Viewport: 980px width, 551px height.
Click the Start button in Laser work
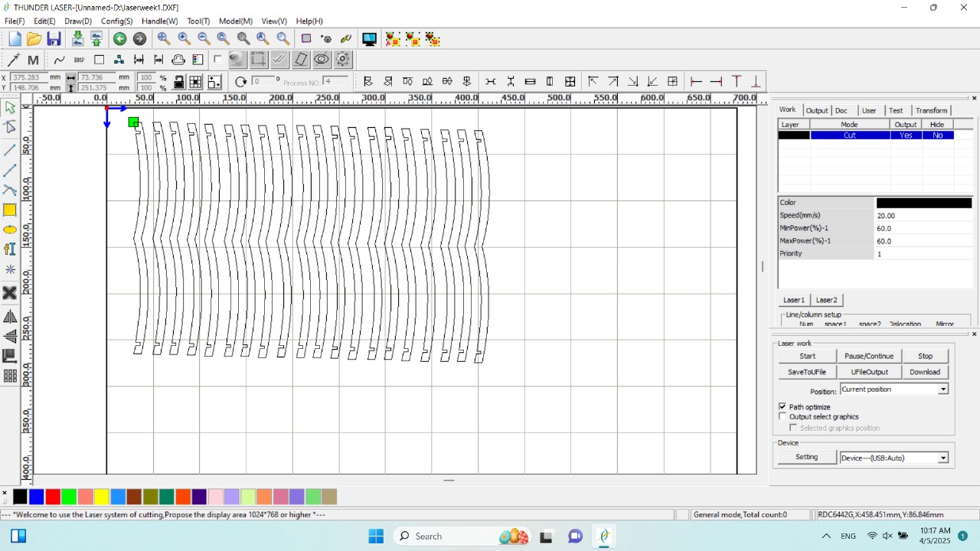coord(807,356)
